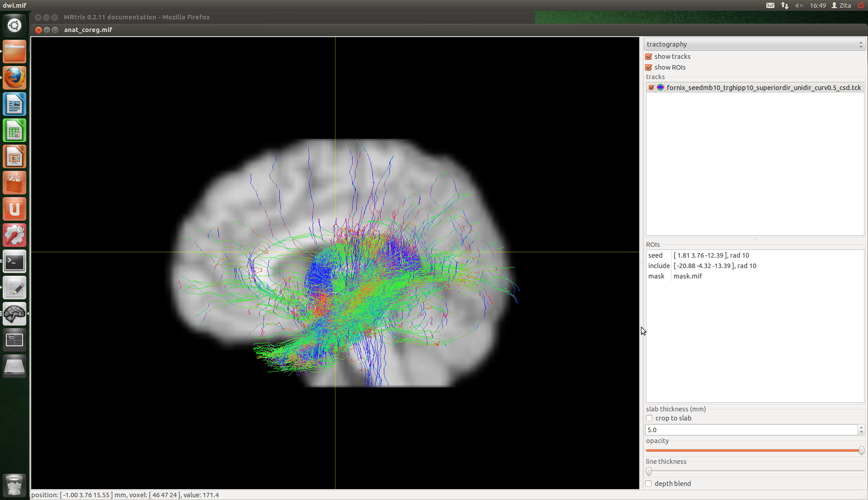Viewport: 868px width, 500px height.
Task: Open Ubuntu Software Center bag icon
Action: pyautogui.click(x=14, y=183)
